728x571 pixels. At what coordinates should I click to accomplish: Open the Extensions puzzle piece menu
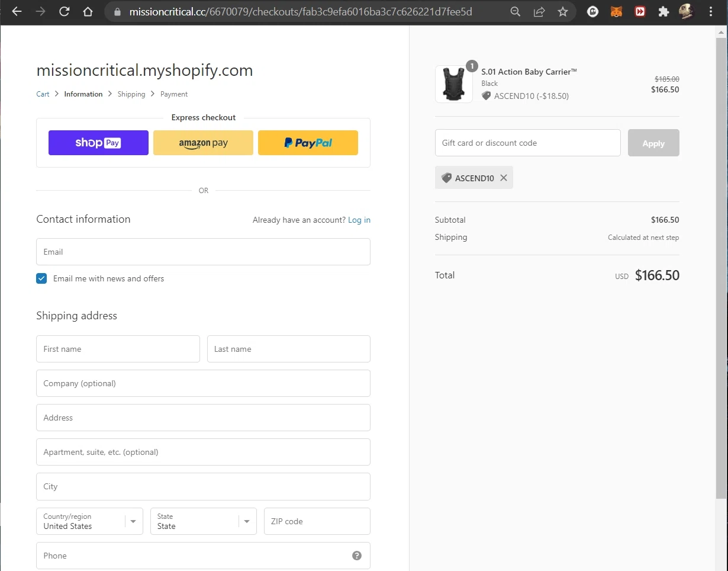pos(663,12)
